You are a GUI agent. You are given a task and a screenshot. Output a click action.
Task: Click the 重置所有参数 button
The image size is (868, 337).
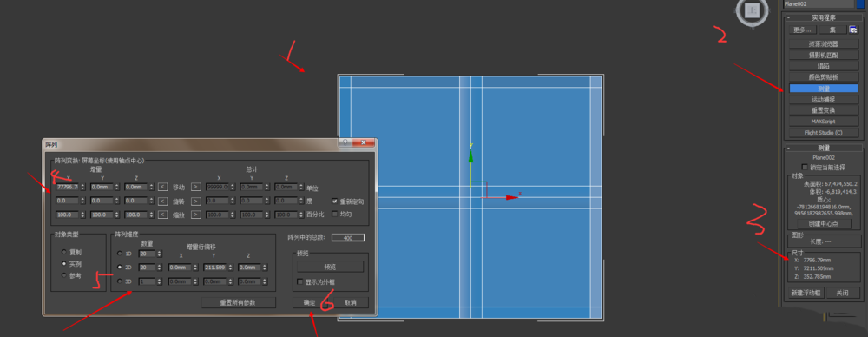coord(240,302)
